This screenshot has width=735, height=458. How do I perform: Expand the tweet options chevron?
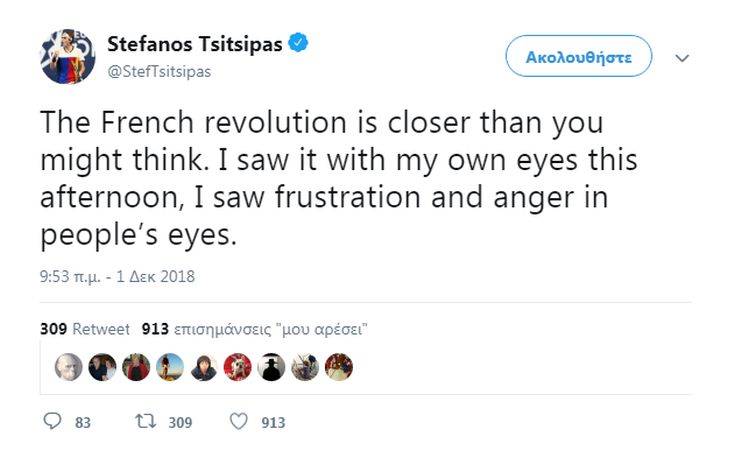coord(682,58)
